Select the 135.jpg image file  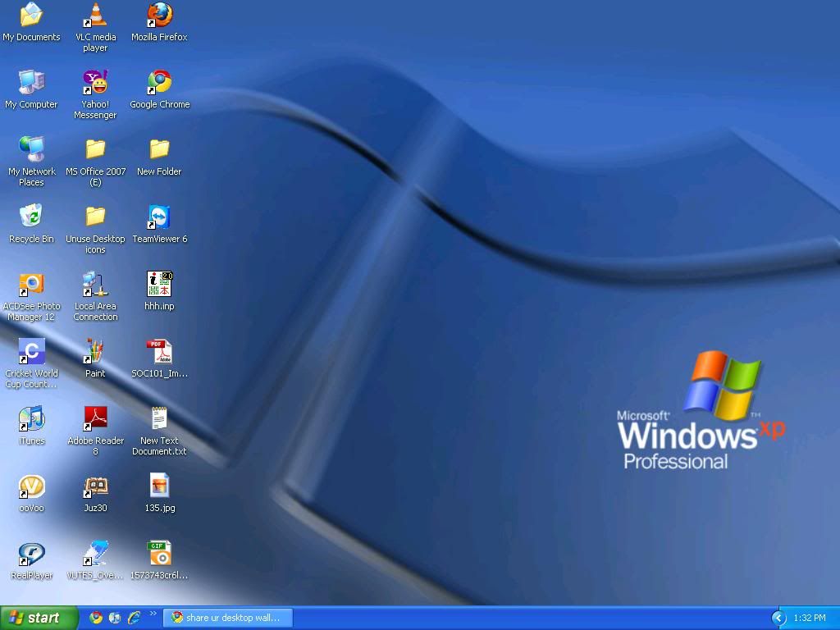coord(159,486)
